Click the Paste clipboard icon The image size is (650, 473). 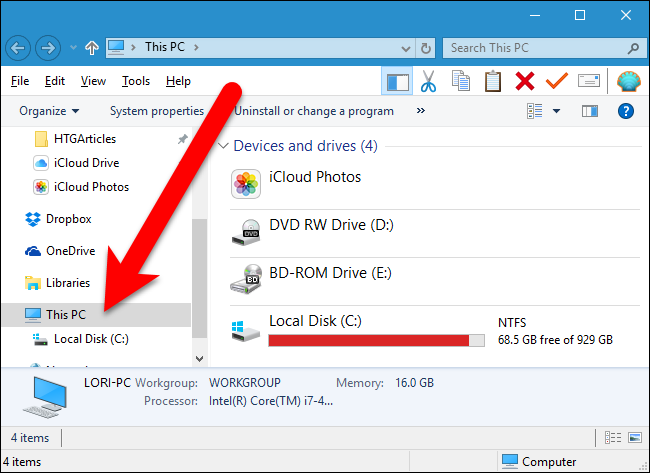coord(493,81)
